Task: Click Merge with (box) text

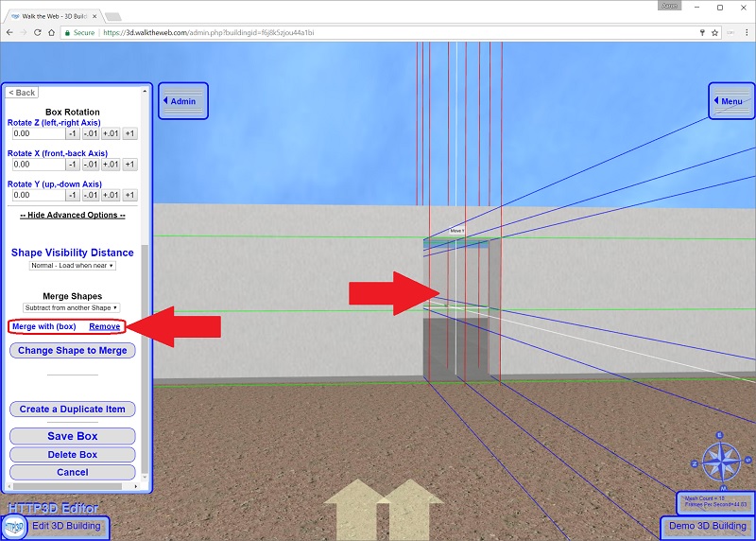Action: (43, 326)
